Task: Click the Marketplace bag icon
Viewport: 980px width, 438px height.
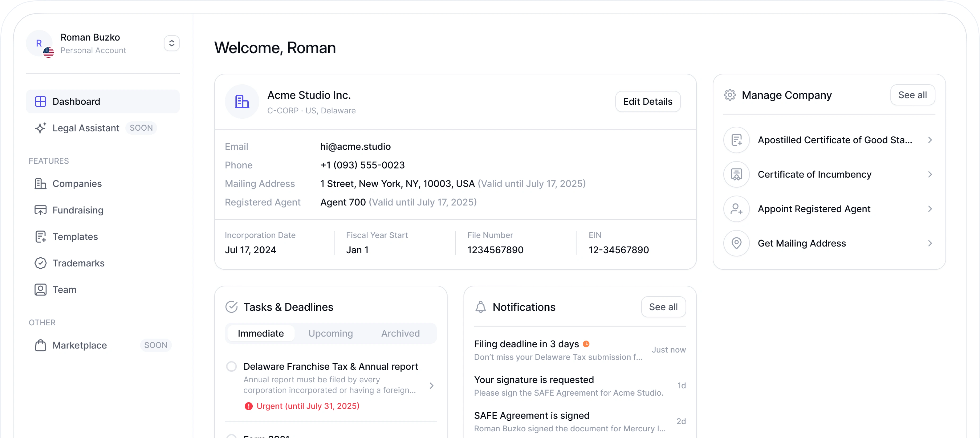Action: [x=40, y=345]
